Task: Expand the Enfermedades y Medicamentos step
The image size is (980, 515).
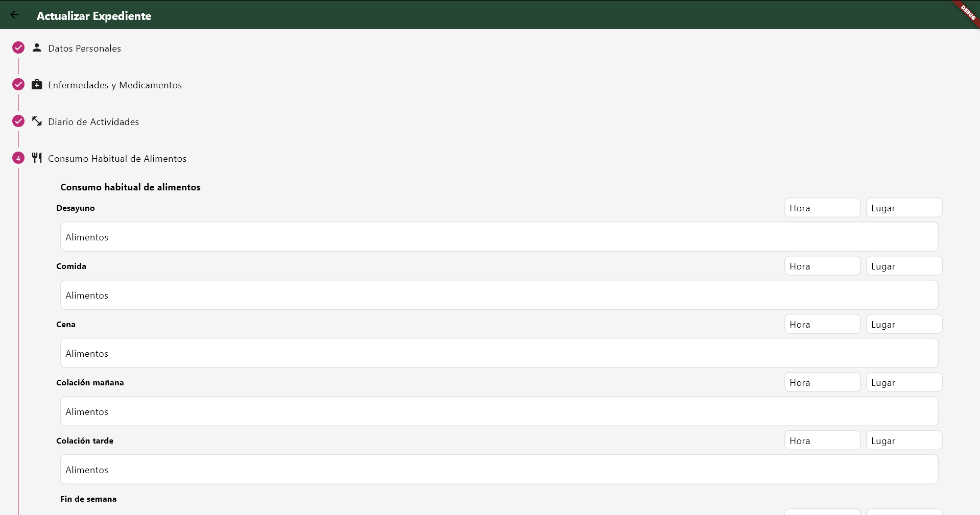Action: 115,85
